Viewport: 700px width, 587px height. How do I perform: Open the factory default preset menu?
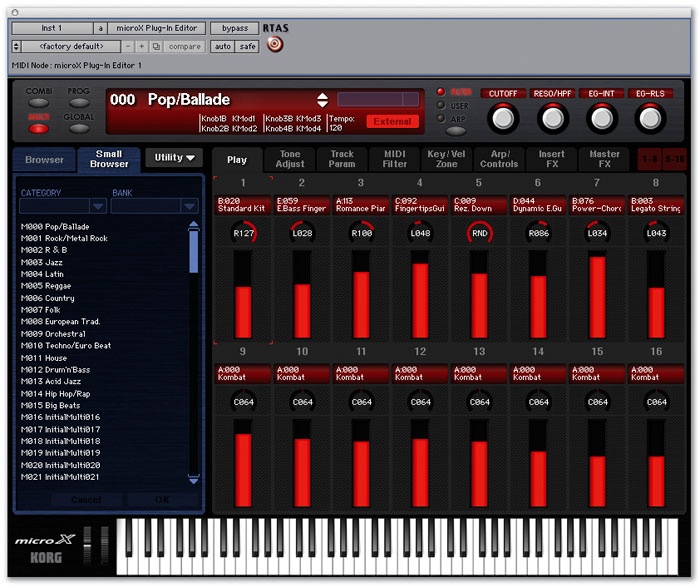pyautogui.click(x=71, y=46)
